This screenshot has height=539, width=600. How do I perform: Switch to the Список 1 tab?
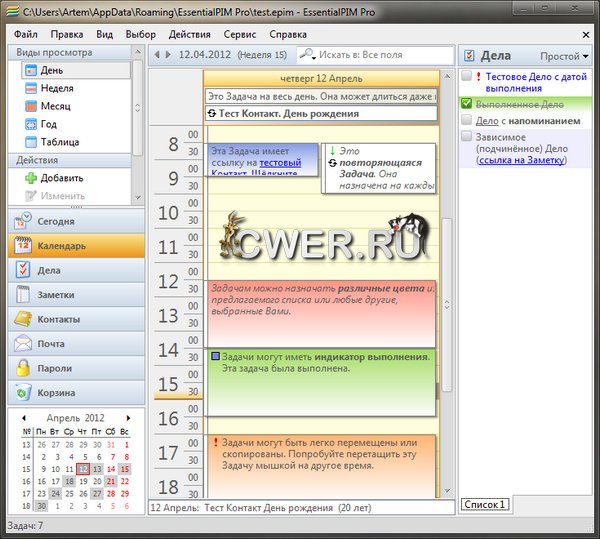(484, 504)
